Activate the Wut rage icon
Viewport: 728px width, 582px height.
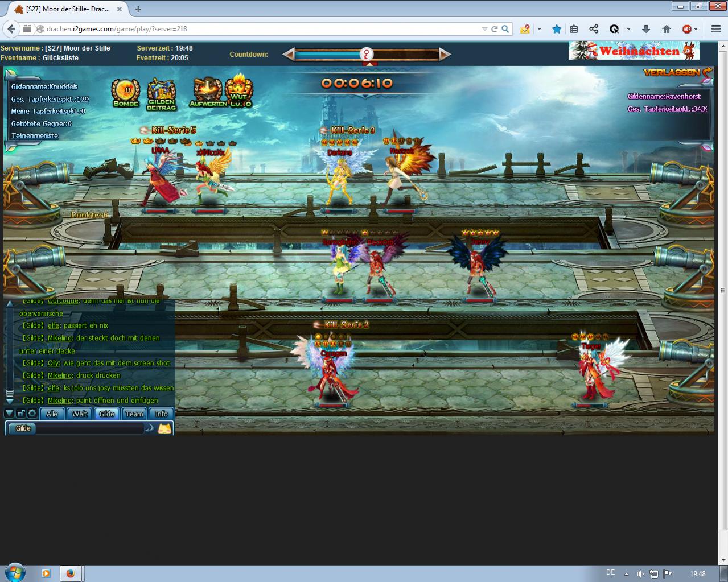point(239,91)
